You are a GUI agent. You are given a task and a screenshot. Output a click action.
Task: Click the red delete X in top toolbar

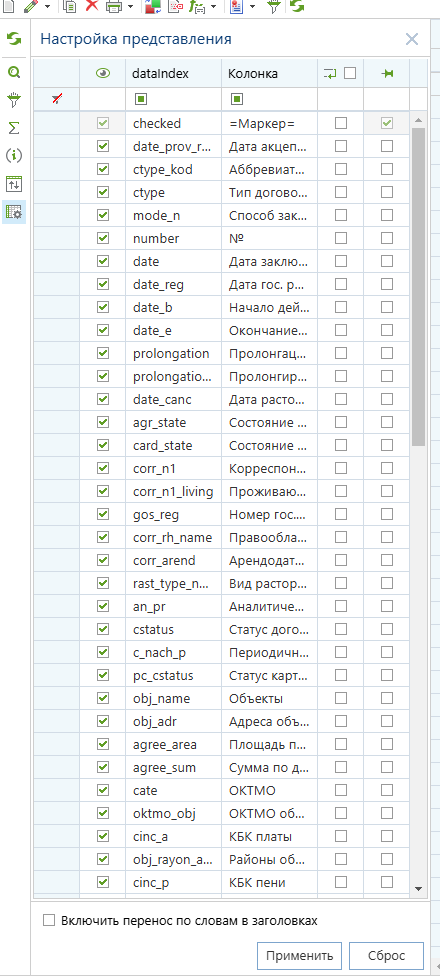coord(92,6)
